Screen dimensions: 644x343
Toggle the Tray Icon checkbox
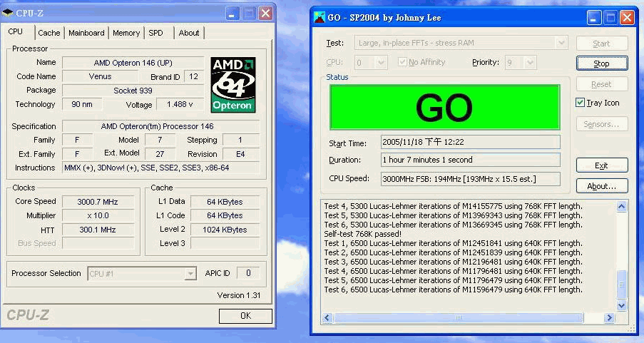580,103
